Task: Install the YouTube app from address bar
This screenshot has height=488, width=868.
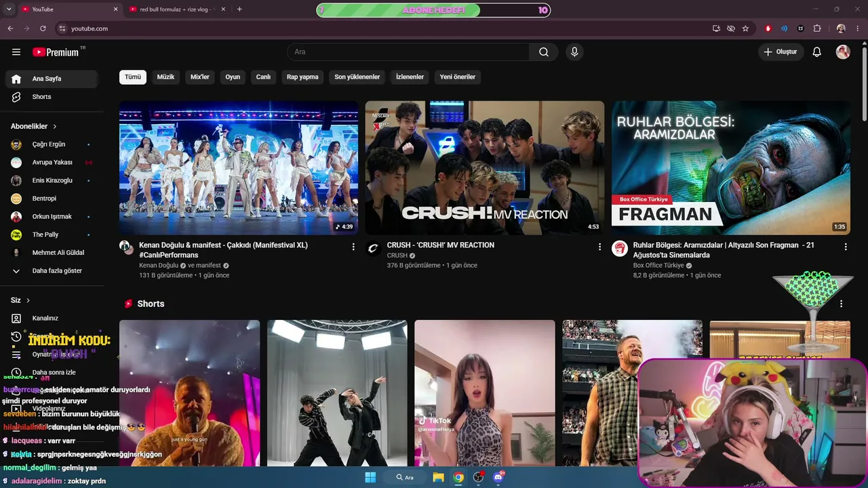Action: [x=716, y=28]
